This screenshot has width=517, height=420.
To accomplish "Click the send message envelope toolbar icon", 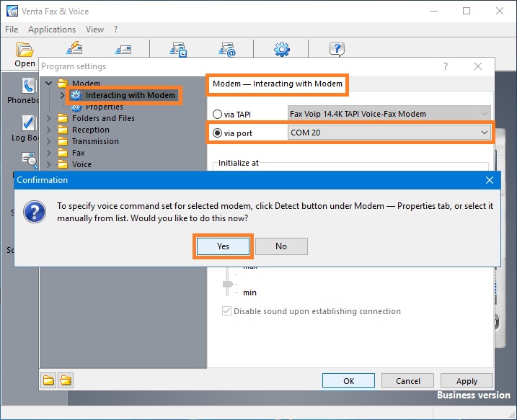I will (x=123, y=50).
